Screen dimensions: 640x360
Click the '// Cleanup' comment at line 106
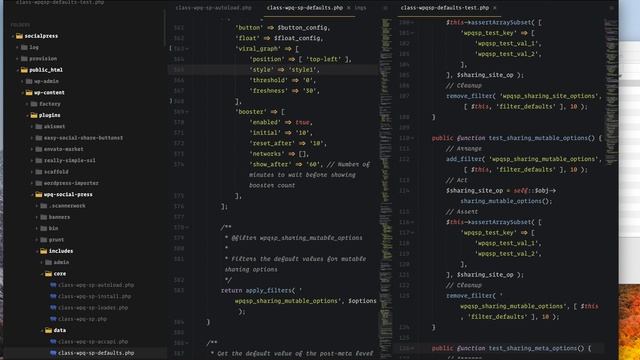464,86
